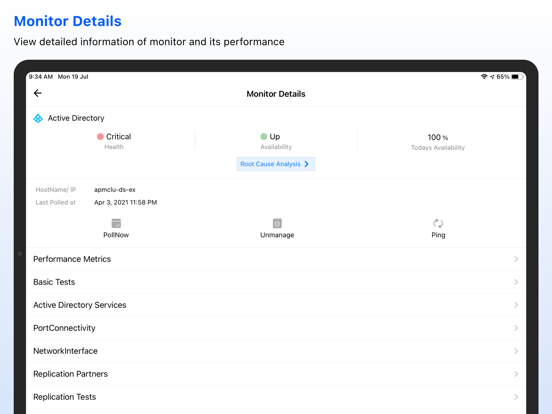This screenshot has height=414, width=552.
Task: Click the blue Monitor Details heading
Action: tap(68, 21)
